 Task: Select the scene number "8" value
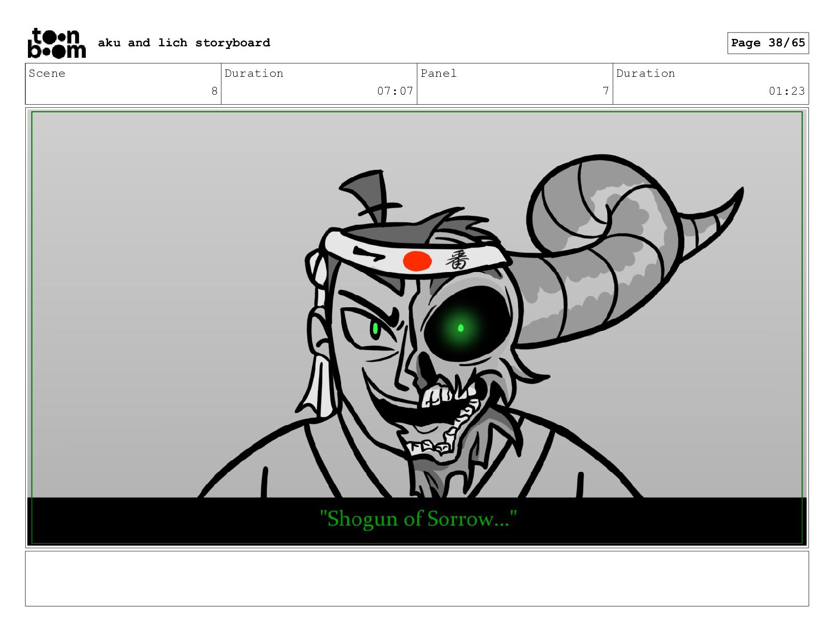click(214, 91)
